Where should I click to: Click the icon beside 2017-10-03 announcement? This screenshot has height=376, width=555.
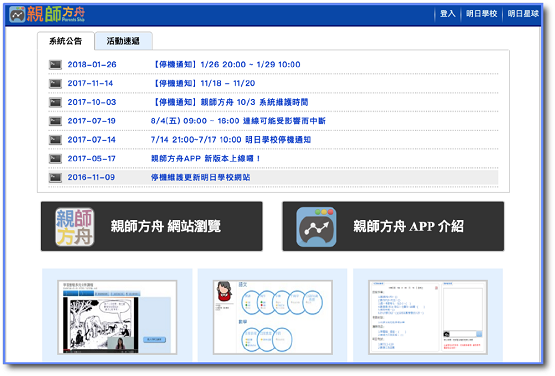click(x=55, y=102)
